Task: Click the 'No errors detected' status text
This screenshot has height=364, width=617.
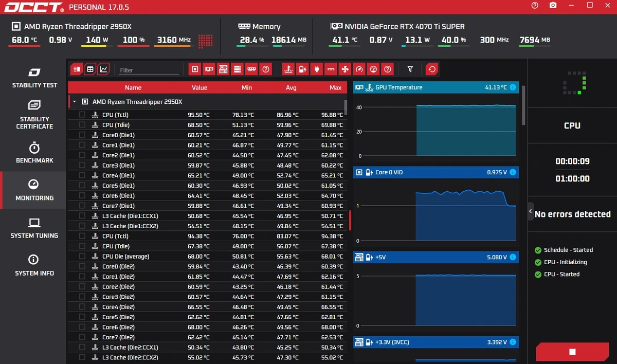Action: pos(572,214)
